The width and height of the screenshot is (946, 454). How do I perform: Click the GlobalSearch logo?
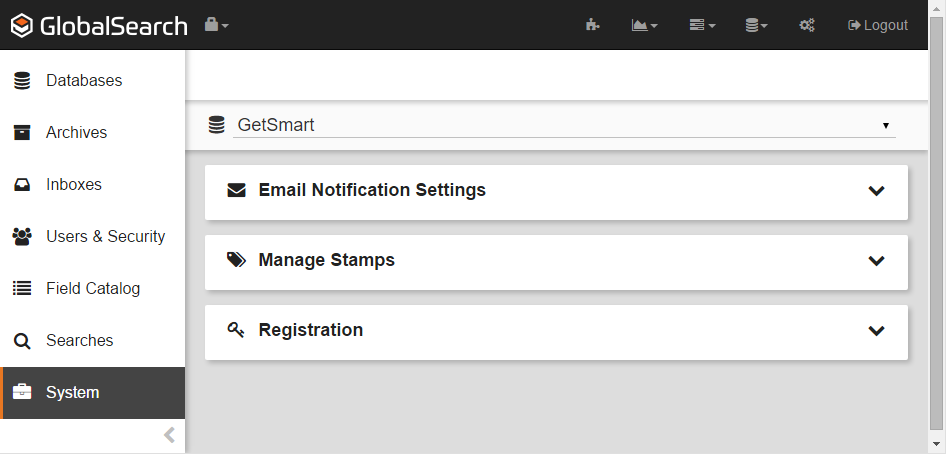point(99,26)
